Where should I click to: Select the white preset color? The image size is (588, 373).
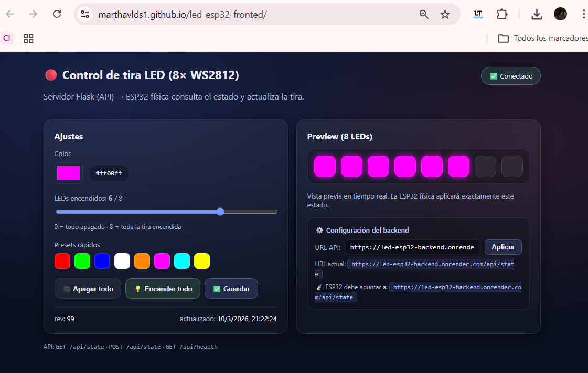122,261
